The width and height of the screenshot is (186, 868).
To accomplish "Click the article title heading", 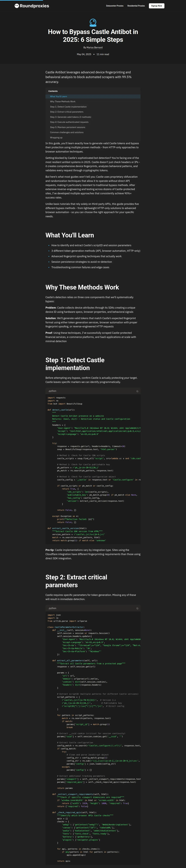I will click(93, 36).
